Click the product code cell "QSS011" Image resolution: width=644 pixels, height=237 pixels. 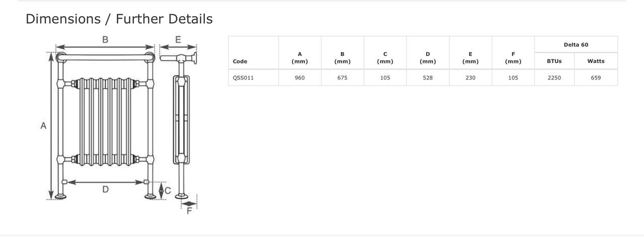click(243, 78)
